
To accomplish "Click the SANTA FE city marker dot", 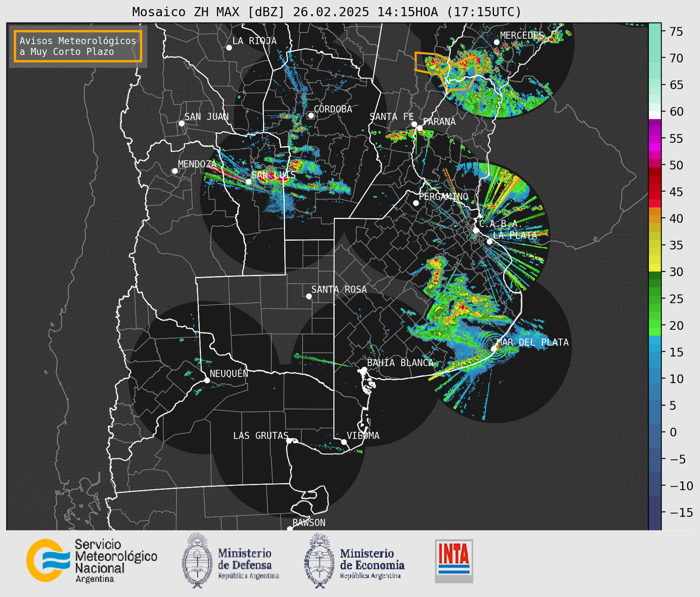I will click(414, 124).
